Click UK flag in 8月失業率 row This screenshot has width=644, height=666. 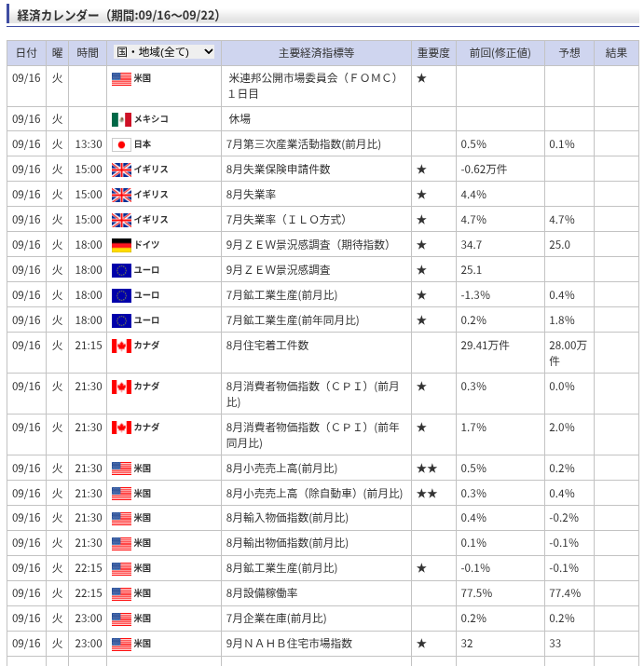click(121, 195)
